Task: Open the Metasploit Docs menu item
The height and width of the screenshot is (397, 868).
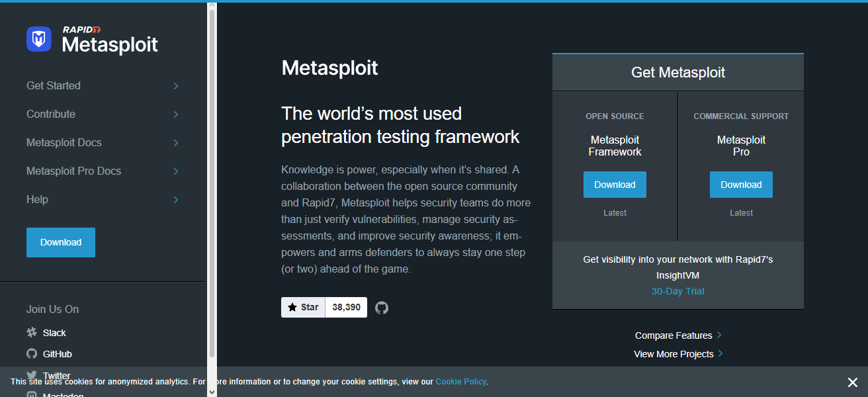Action: (64, 142)
